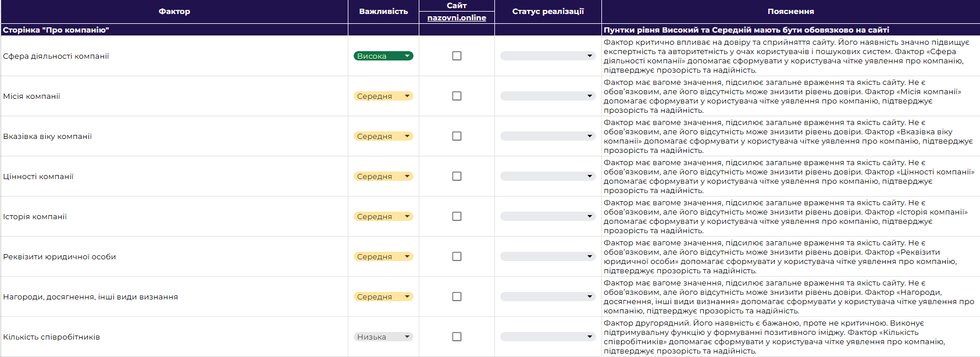Tick checkbox for Сфера діяльності компанії

click(x=457, y=56)
